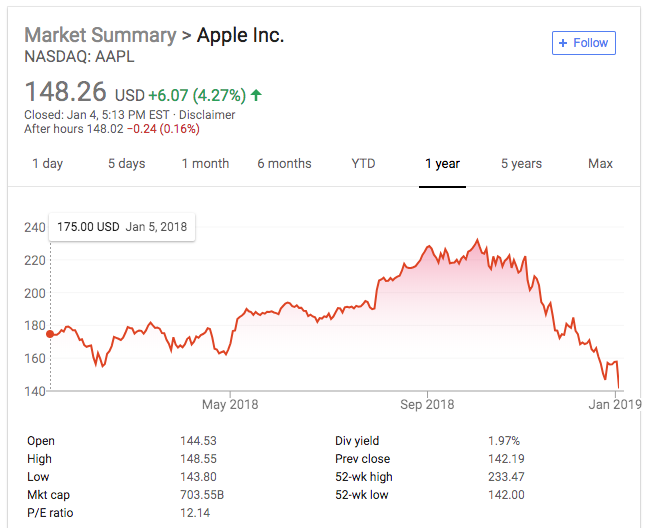The width and height of the screenshot is (647, 528).
Task: Open the Disclaimer link
Action: tap(207, 115)
